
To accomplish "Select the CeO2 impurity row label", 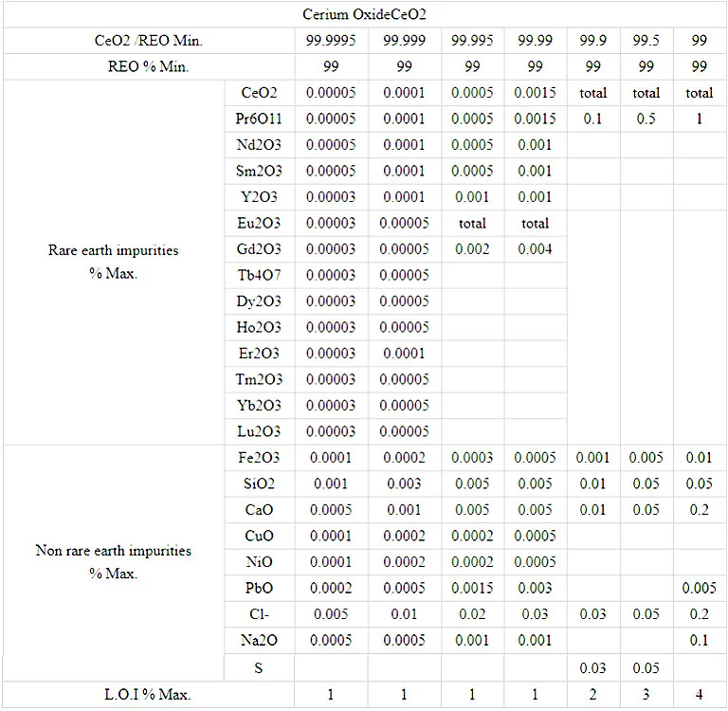I will pos(259,92).
